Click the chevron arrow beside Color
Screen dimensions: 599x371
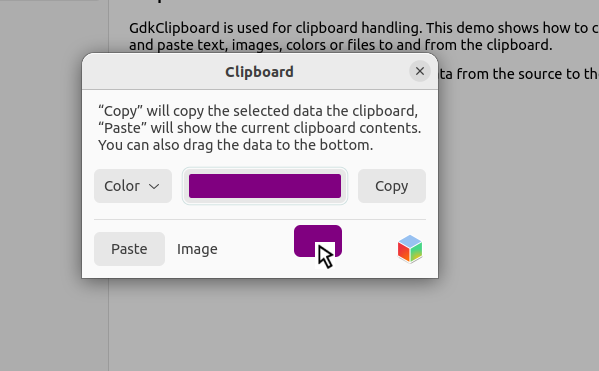154,186
